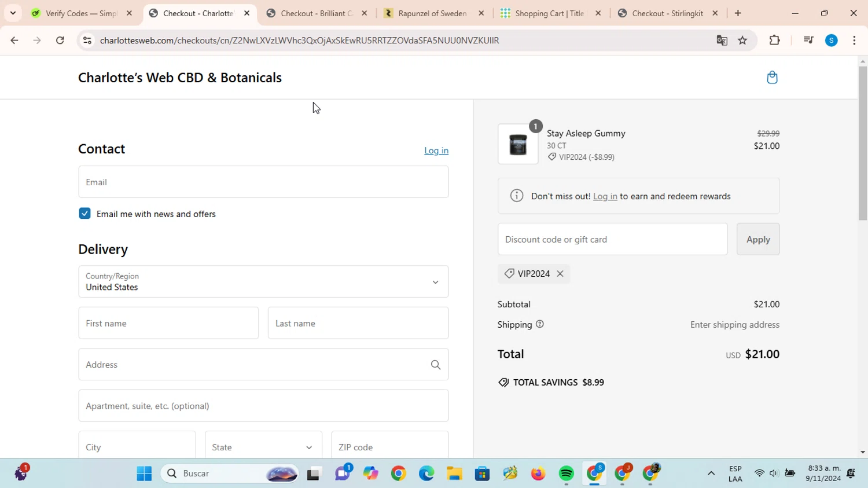Switch to the Verify Codes tab
Image resolution: width=868 pixels, height=488 pixels.
pos(82,13)
